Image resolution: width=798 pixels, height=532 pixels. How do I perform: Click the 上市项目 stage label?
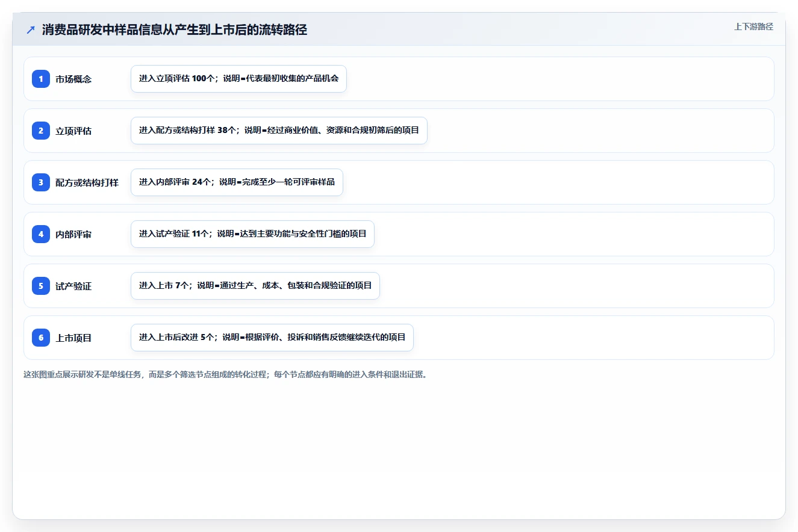[x=73, y=338]
